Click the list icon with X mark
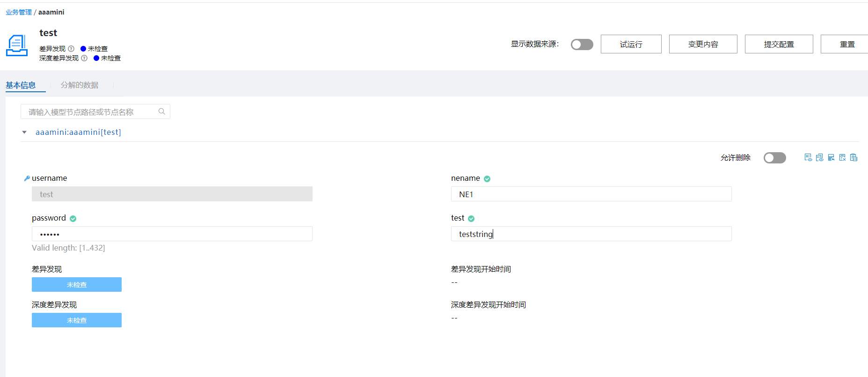Screen dimensions: 868x377 point(842,157)
